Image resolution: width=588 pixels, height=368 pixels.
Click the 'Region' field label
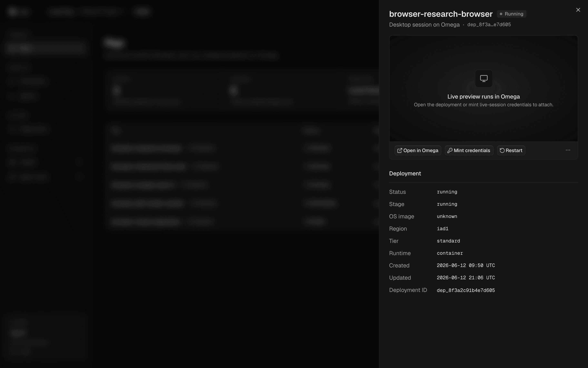[398, 229]
